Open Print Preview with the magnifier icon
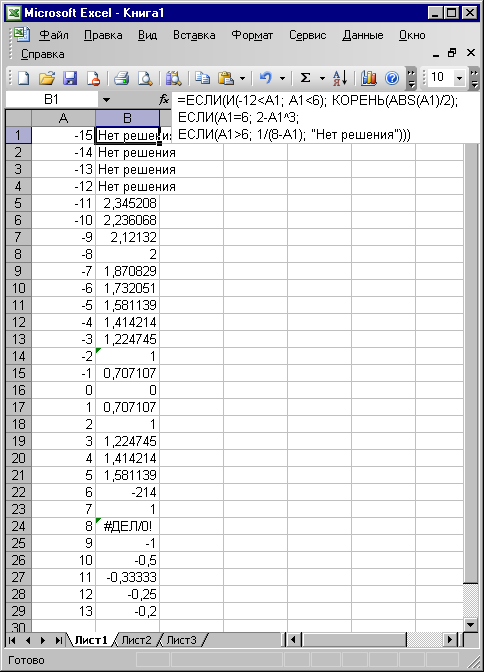Image resolution: width=484 pixels, height=672 pixels. pyautogui.click(x=145, y=78)
